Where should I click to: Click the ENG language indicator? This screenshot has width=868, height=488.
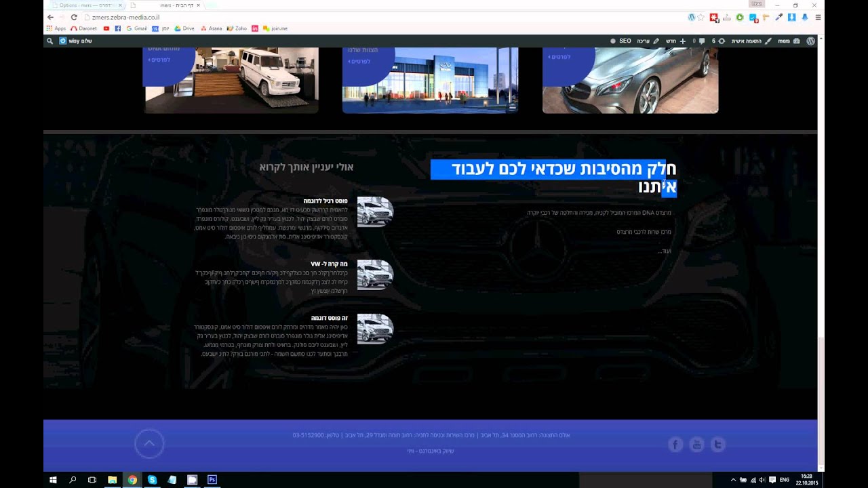click(x=785, y=480)
